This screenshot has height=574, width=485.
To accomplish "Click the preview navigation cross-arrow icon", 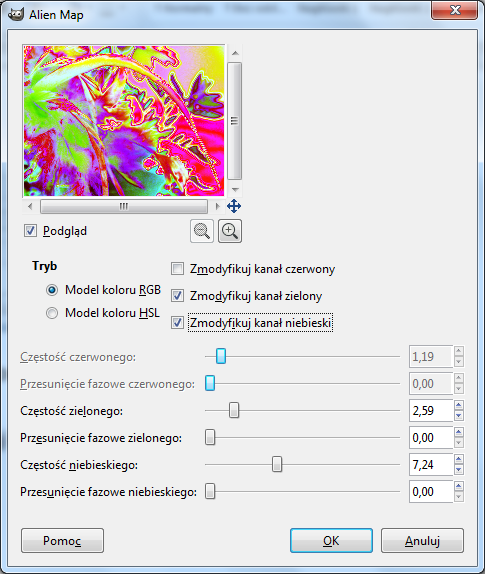I will coord(234,206).
